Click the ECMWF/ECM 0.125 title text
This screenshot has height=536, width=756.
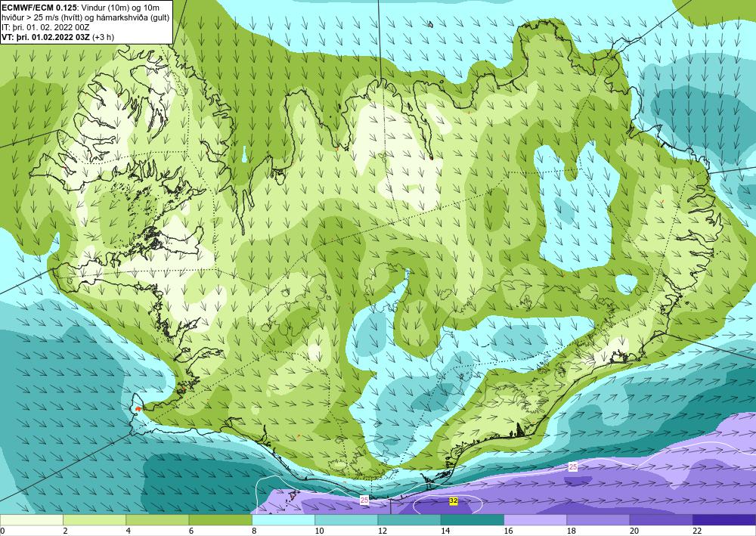click(x=38, y=8)
